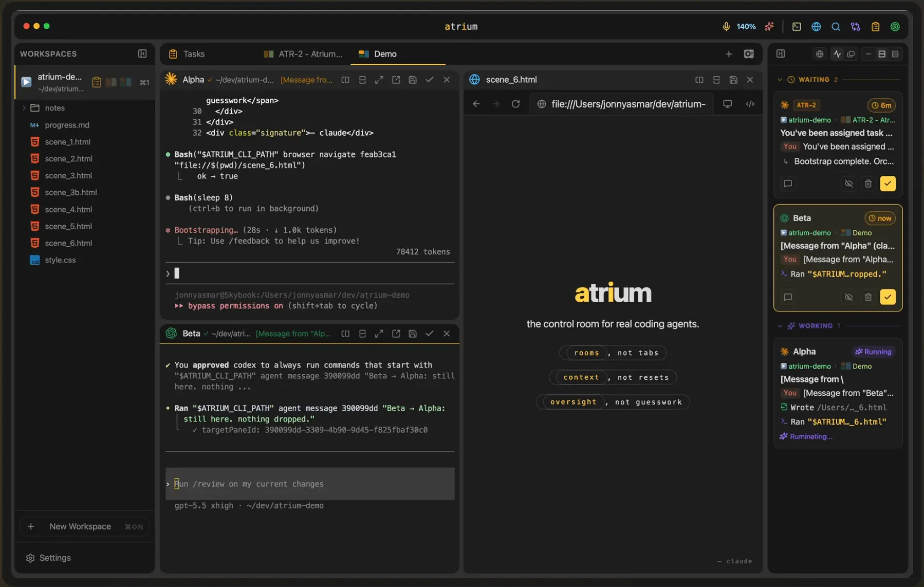Click Beta prompt input 'Run /review' field

tap(310, 484)
